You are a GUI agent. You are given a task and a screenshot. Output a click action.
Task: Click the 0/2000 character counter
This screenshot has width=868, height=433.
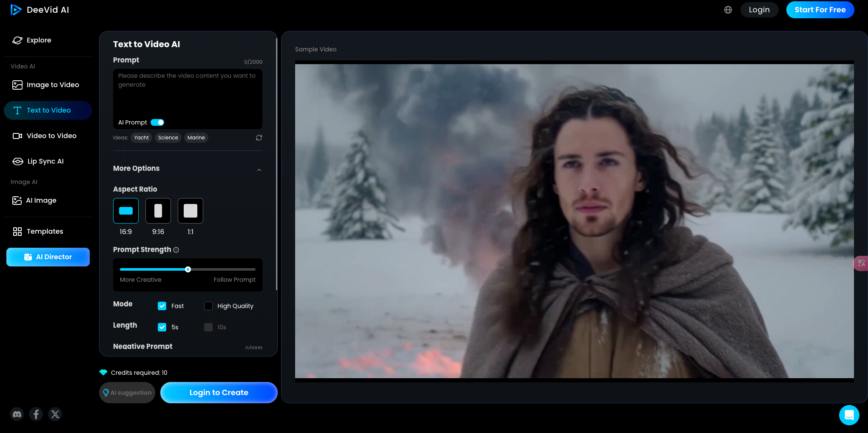click(x=253, y=62)
